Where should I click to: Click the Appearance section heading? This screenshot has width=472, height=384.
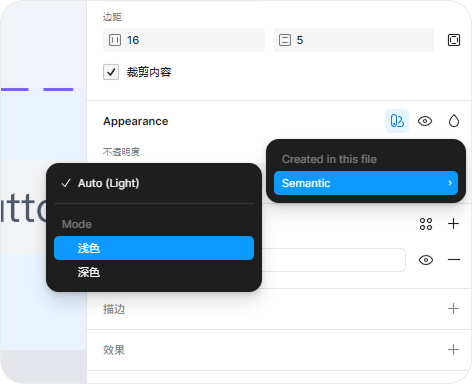click(x=136, y=121)
